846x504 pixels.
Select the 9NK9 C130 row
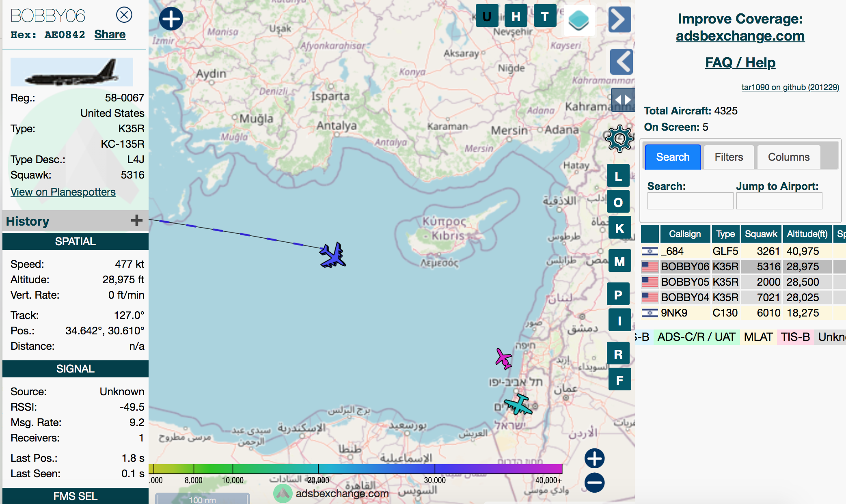pyautogui.click(x=743, y=313)
